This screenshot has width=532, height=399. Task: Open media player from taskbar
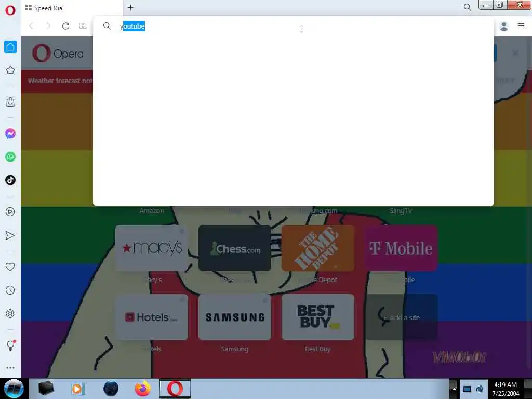pyautogui.click(x=77, y=389)
